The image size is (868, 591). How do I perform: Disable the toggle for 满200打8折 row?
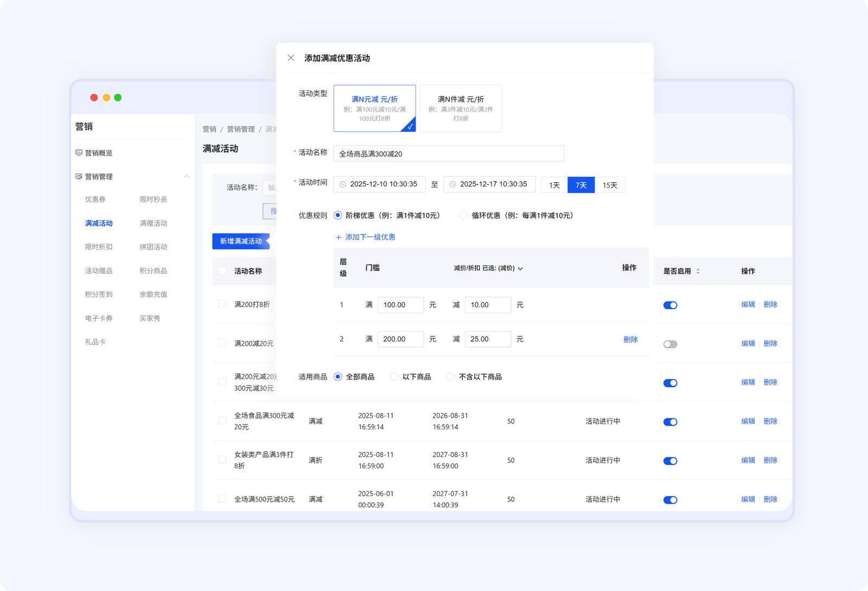(x=670, y=305)
